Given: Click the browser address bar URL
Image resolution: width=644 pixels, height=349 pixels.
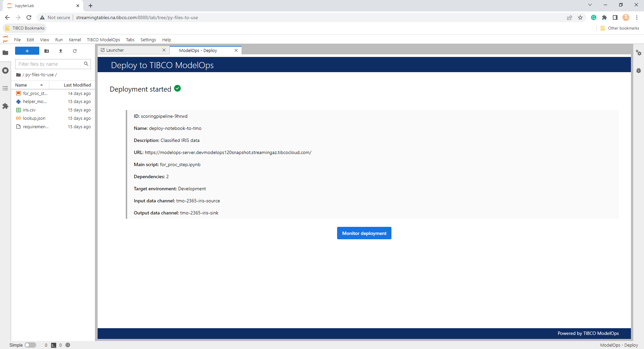Looking at the screenshot, I should 137,17.
